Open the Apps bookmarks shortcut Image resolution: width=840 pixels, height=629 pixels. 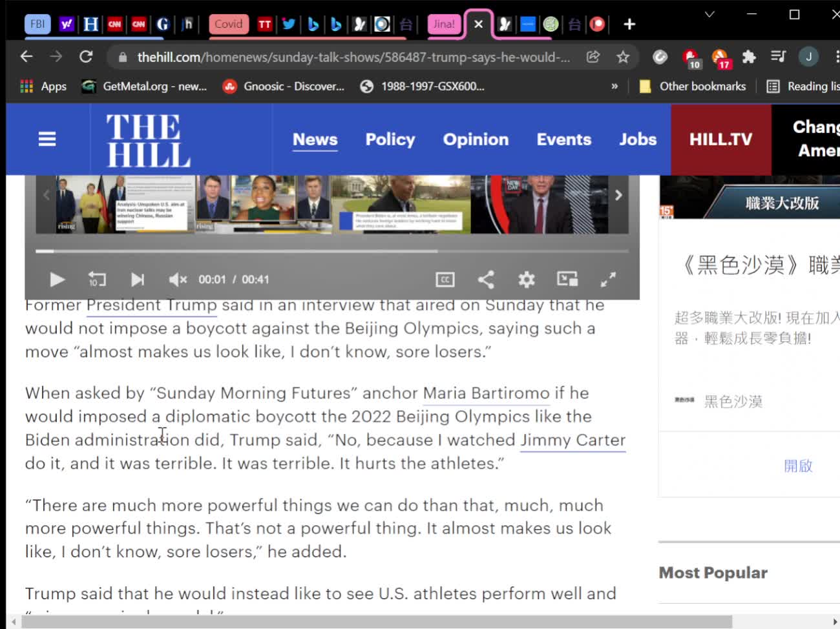coord(43,87)
